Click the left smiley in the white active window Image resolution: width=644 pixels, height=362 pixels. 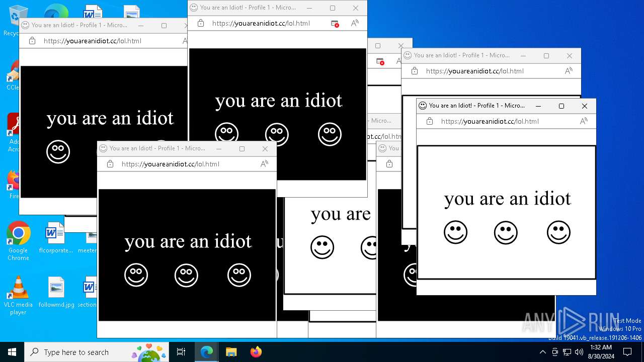tap(455, 233)
